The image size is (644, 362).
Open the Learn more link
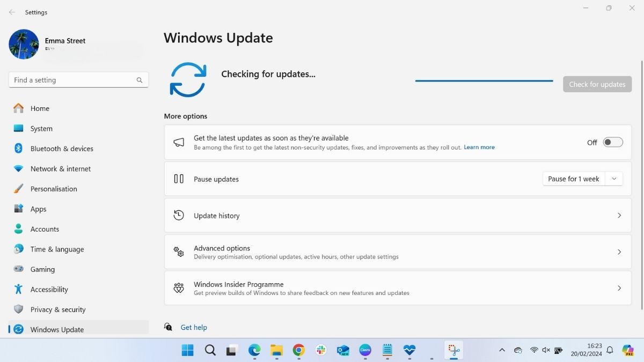[479, 146]
